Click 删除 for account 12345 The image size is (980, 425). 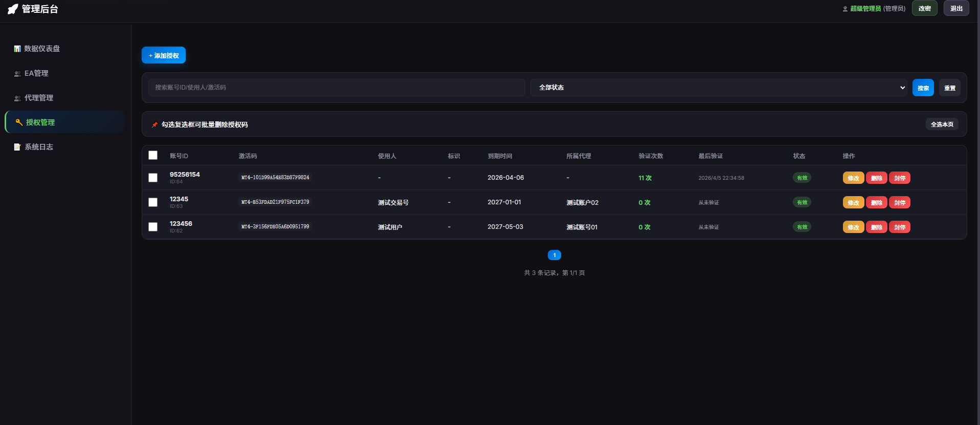876,203
